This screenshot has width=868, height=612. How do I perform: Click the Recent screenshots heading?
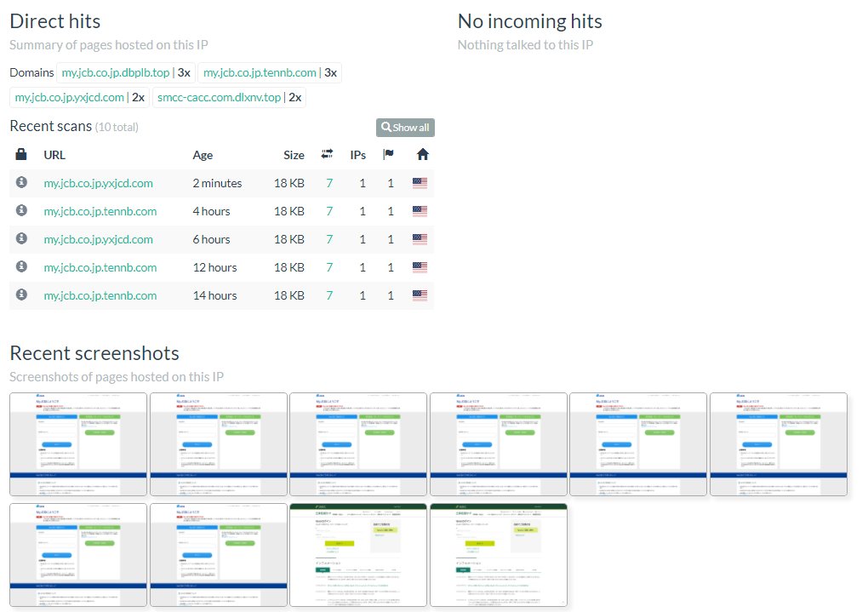[94, 353]
